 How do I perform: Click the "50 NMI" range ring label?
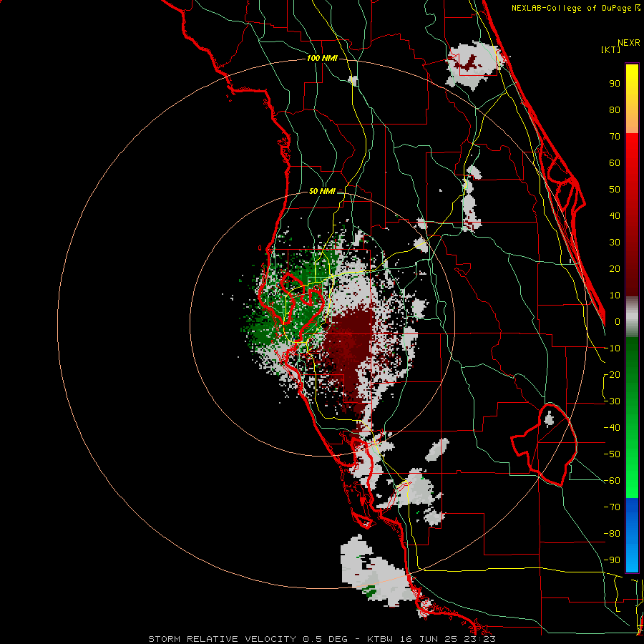(x=322, y=191)
